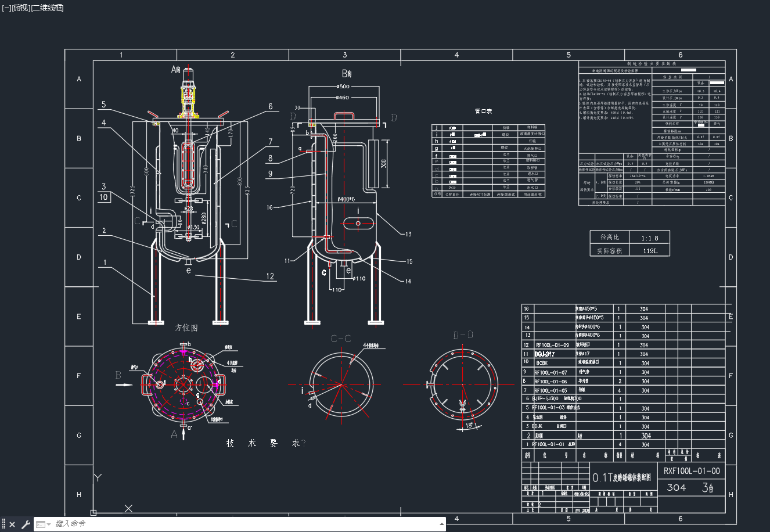Screen dimensions: 770x532
Task: Select the 实际容积 label cell
Action: click(x=610, y=250)
